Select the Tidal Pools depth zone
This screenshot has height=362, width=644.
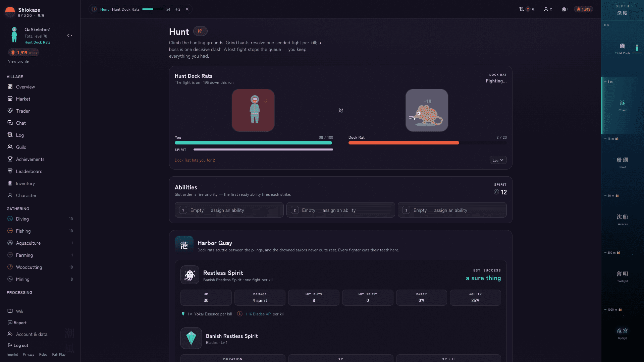623,49
